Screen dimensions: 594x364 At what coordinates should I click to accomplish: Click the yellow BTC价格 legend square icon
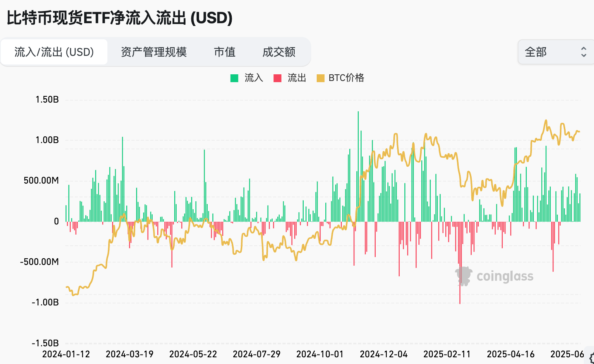pyautogui.click(x=321, y=78)
